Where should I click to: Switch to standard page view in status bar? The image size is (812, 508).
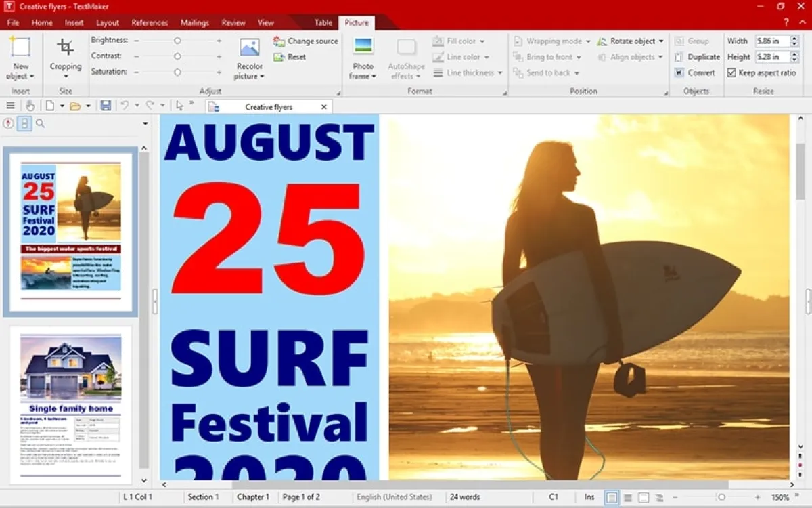click(x=612, y=497)
